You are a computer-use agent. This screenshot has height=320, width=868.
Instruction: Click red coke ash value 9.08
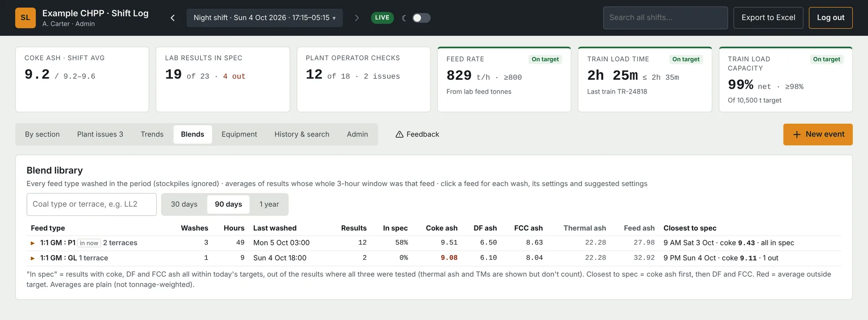pos(449,258)
